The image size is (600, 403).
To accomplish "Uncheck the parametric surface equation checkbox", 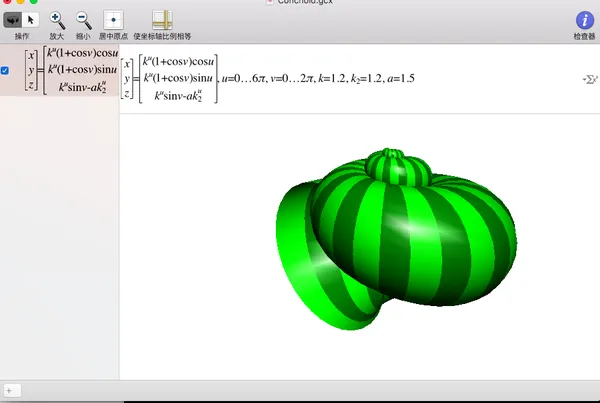I will pyautogui.click(x=5, y=70).
